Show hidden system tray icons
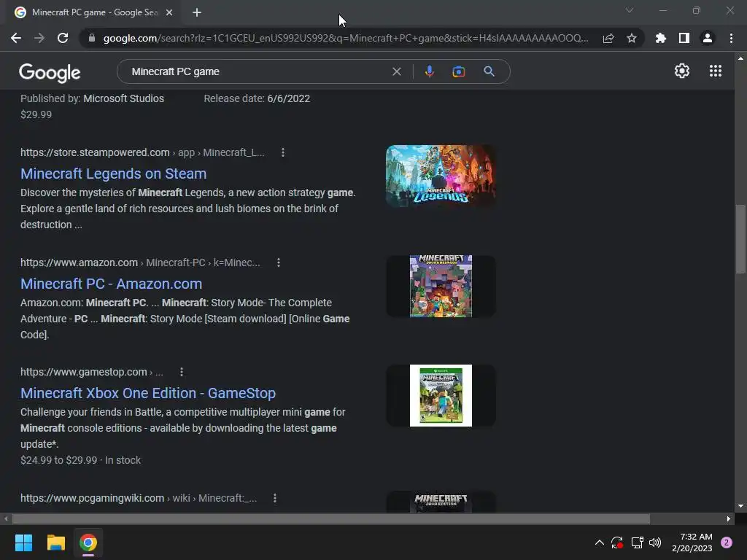The width and height of the screenshot is (747, 560). (600, 542)
